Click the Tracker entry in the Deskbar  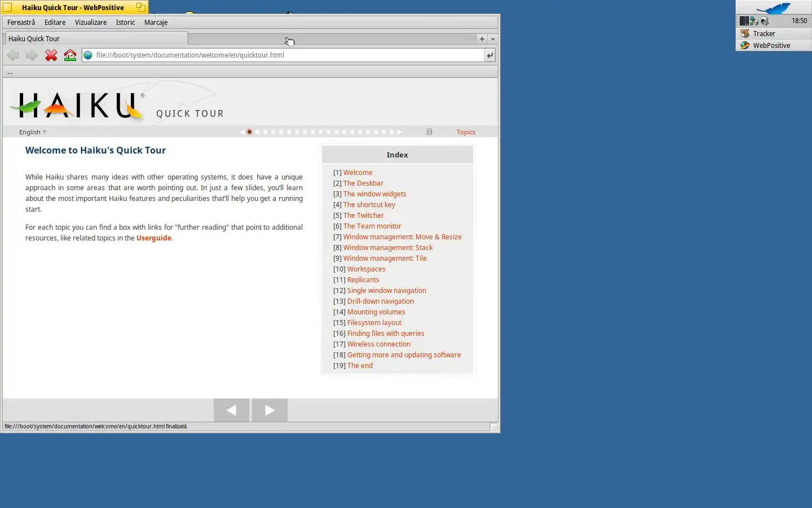(774, 33)
